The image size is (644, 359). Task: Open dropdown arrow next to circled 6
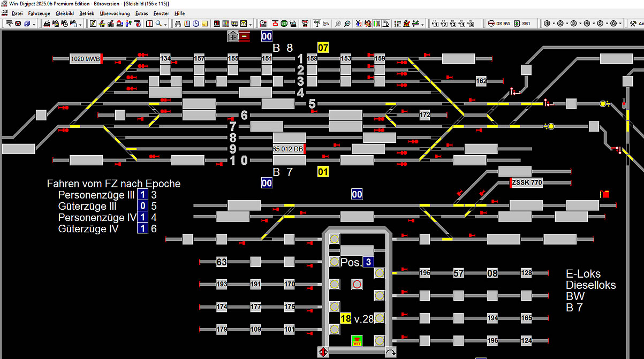tap(620, 24)
